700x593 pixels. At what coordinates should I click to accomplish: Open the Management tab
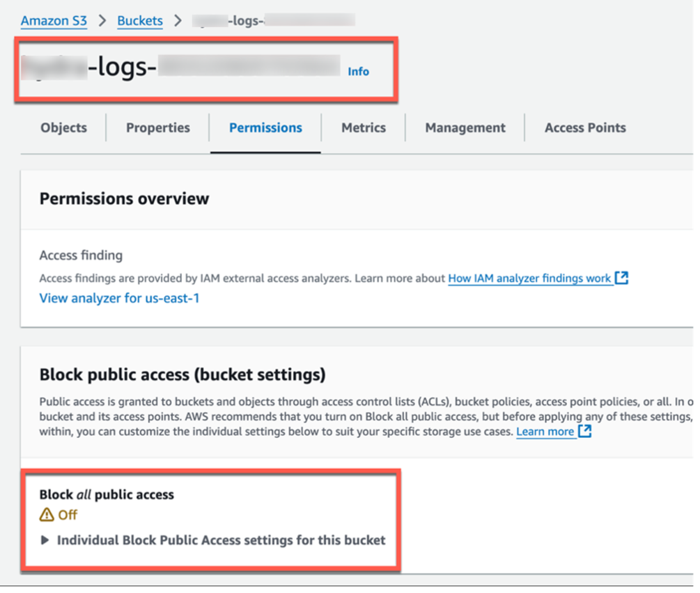(465, 127)
